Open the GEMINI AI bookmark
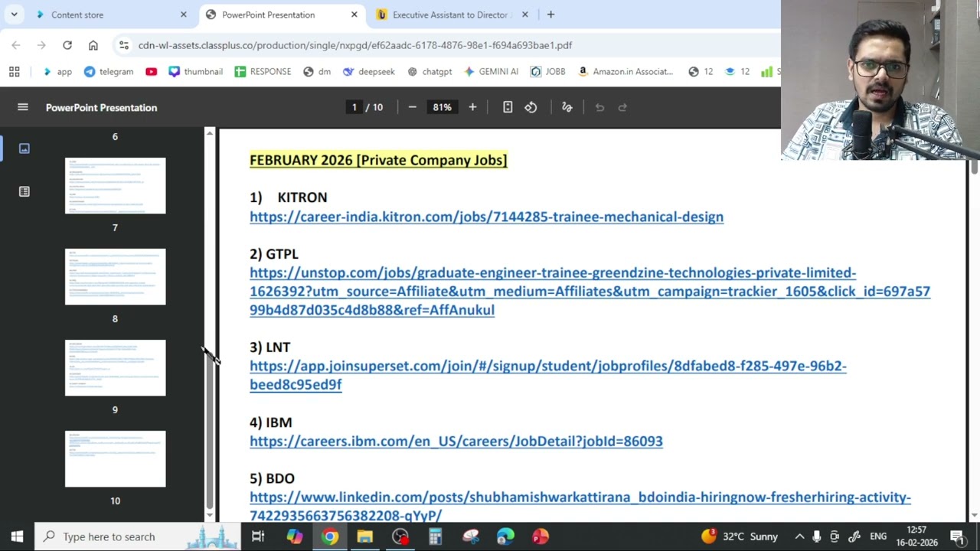Screen dimensions: 980x551 click(491, 71)
